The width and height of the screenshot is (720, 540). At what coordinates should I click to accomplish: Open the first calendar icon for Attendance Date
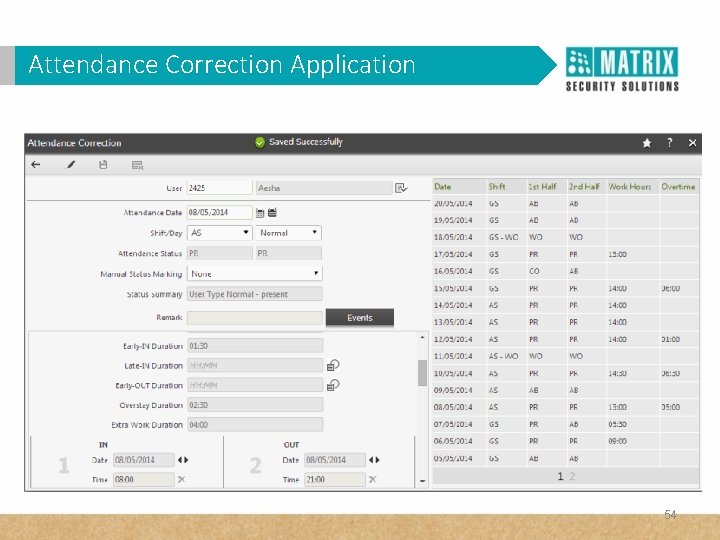pyautogui.click(x=260, y=213)
